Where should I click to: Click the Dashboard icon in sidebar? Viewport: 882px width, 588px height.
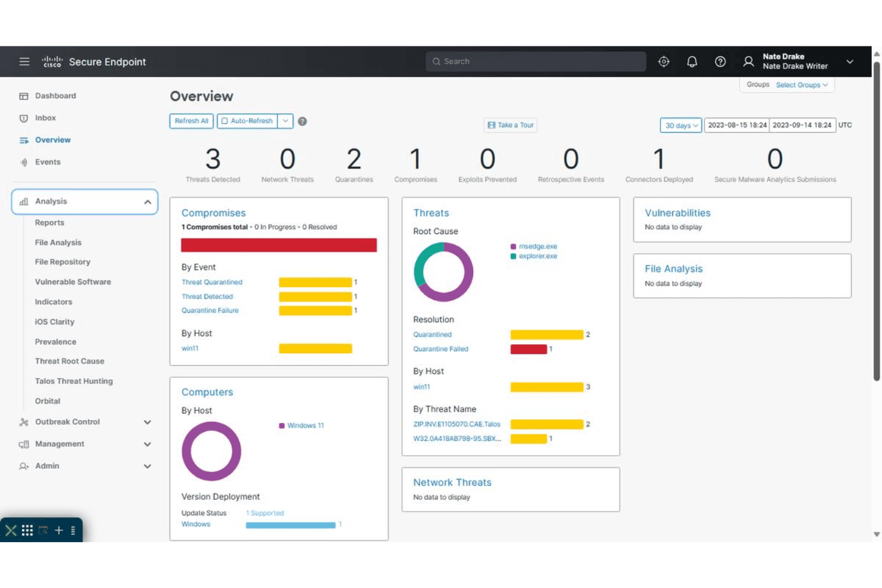pos(24,96)
